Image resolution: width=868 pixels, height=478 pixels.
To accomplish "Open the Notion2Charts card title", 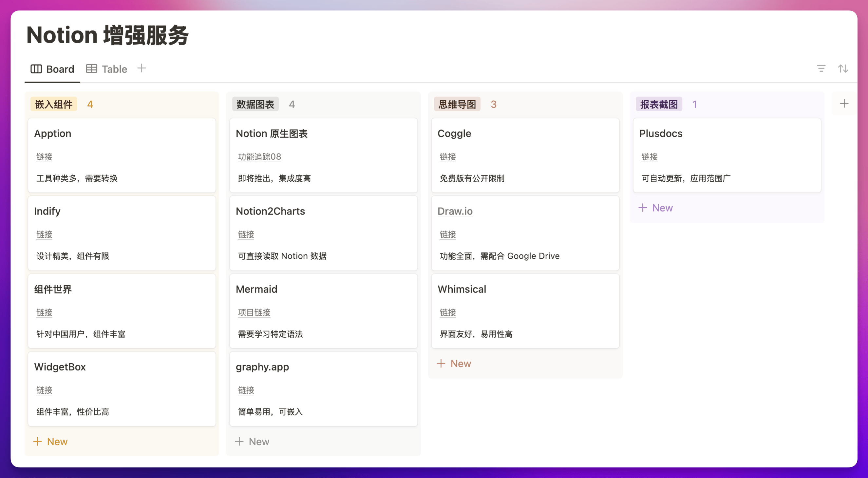I will pos(270,211).
